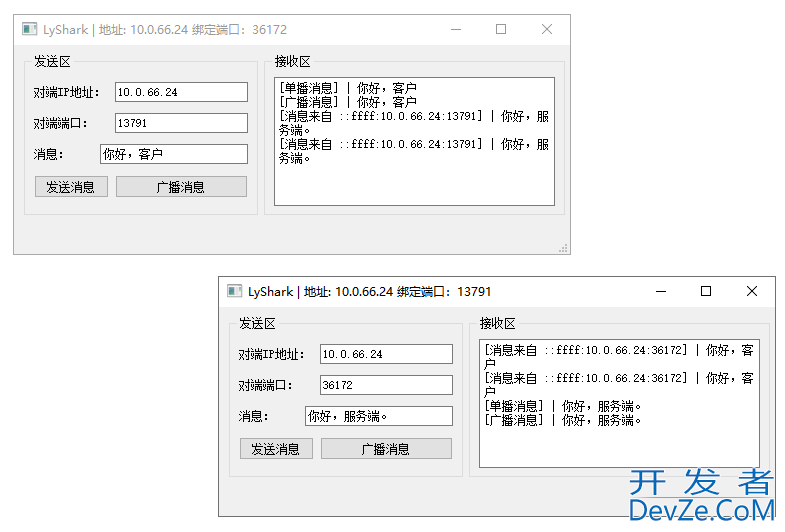The image size is (785, 532).
Task: Close the port 13791 window
Action: tap(751, 291)
